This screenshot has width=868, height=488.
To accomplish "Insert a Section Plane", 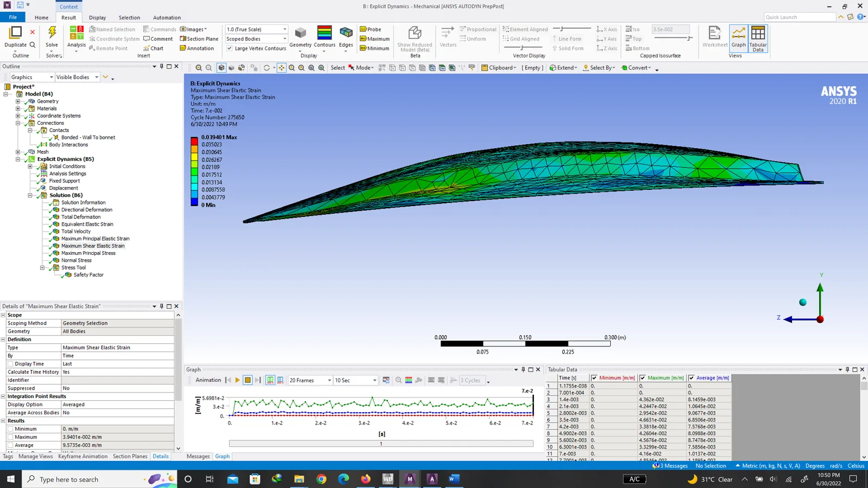I will click(199, 39).
